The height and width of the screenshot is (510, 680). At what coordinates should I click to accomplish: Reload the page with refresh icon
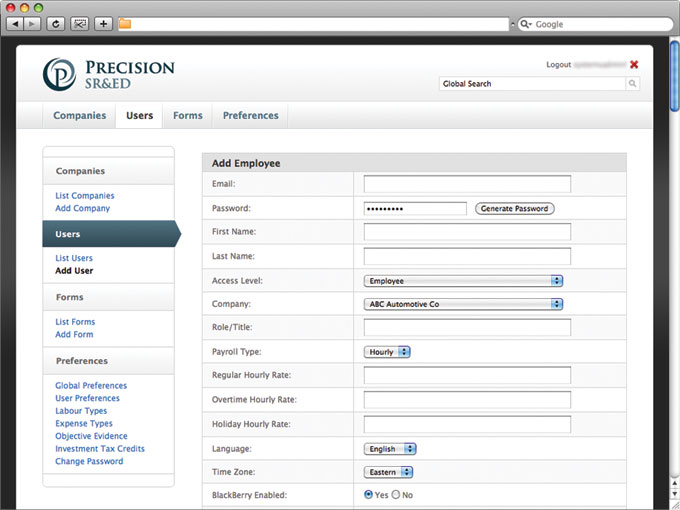pos(56,24)
